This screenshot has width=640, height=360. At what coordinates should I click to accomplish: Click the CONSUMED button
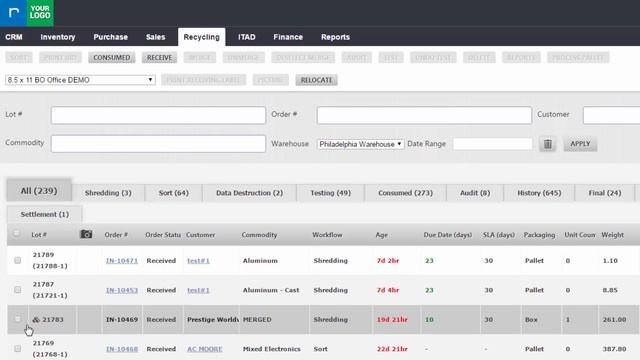(x=111, y=58)
